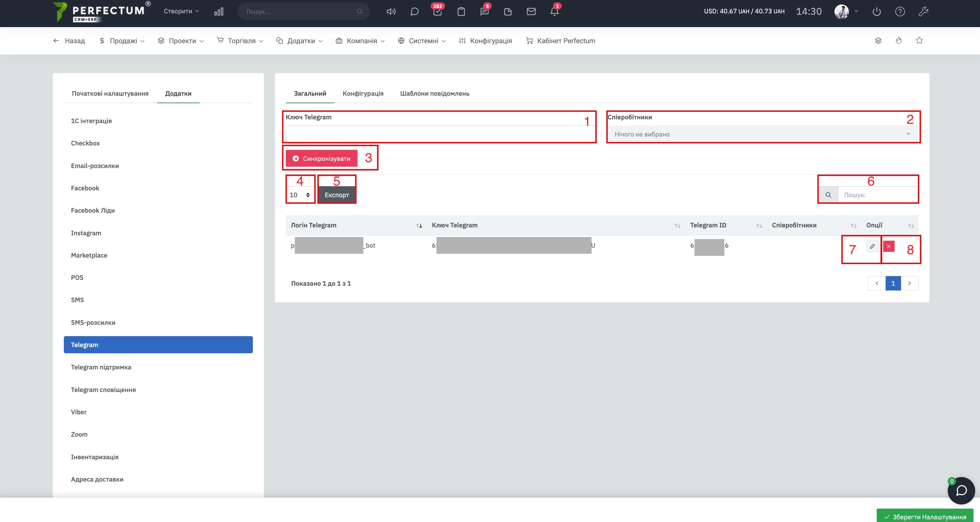Click the search icon in table toolbar
Viewport: 980px width, 522px height.
click(x=828, y=194)
